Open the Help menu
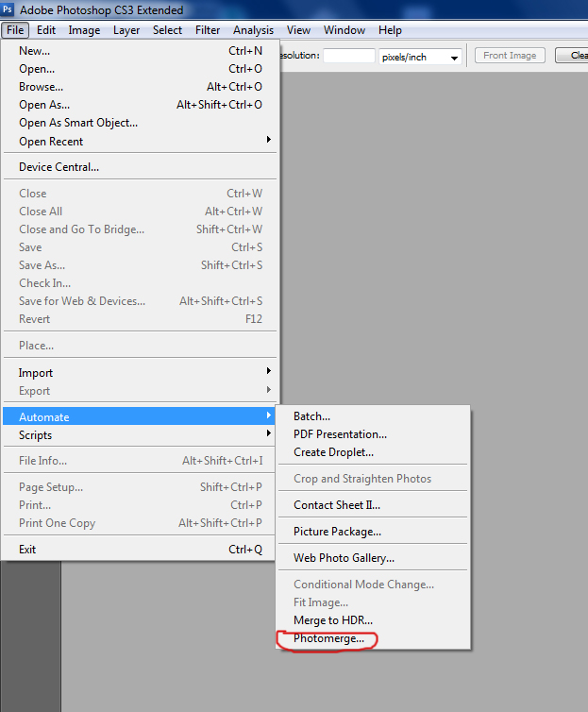The width and height of the screenshot is (588, 712). tap(390, 30)
